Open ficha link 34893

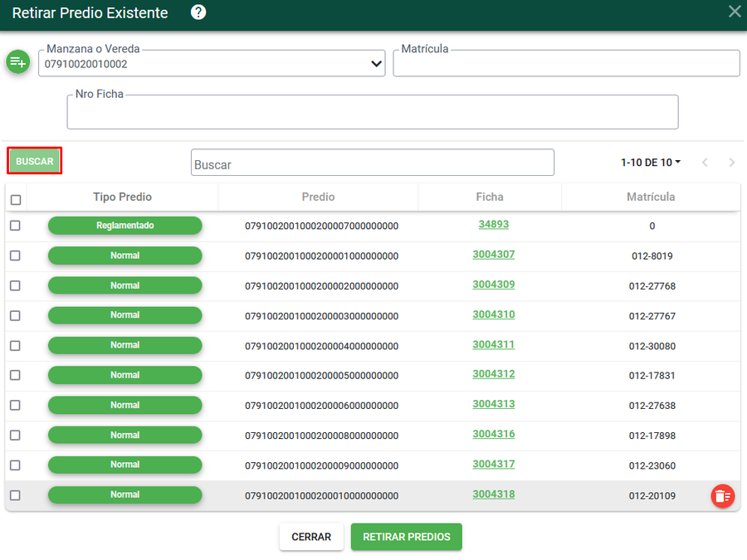494,224
